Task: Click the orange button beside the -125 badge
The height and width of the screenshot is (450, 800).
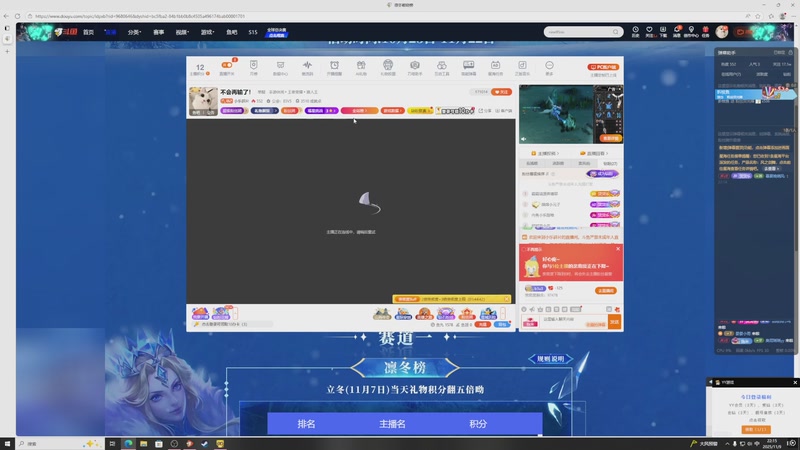Action: [x=606, y=290]
